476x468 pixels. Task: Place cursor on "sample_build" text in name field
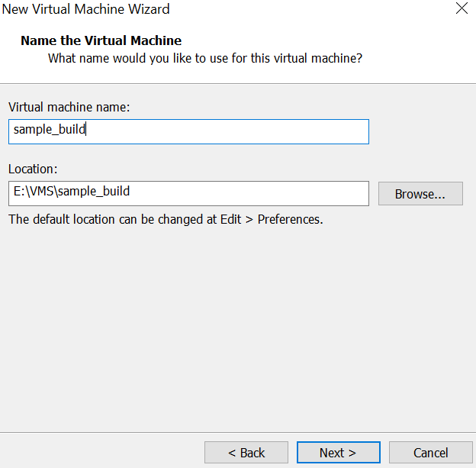pyautogui.click(x=50, y=131)
